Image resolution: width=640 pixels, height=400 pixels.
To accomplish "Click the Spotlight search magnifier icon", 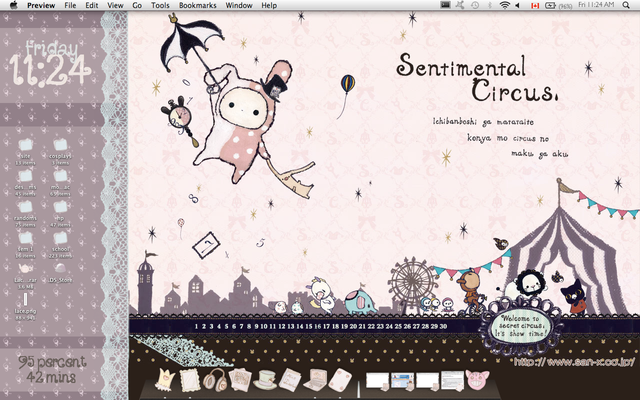I will 628,5.
